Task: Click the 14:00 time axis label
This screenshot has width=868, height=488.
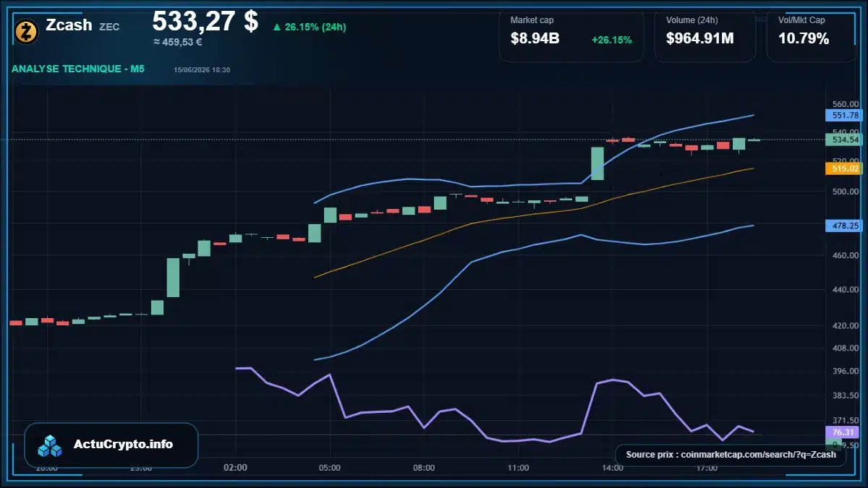Action: coord(613,468)
